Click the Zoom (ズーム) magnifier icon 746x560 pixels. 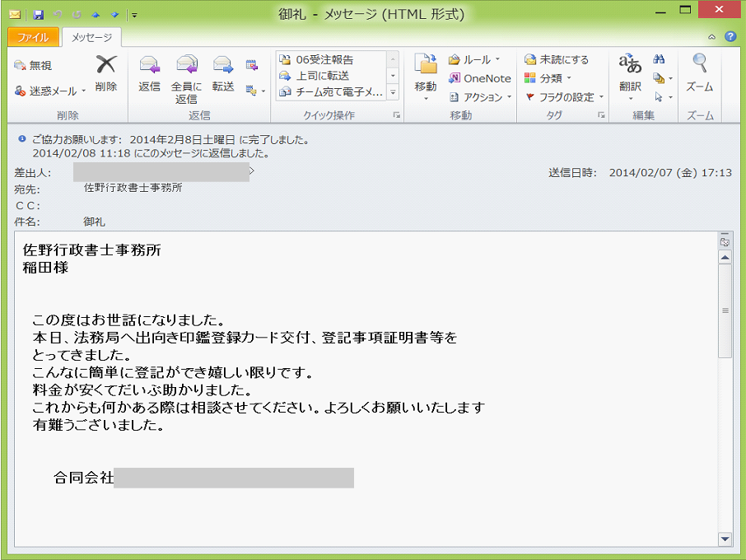tap(700, 72)
